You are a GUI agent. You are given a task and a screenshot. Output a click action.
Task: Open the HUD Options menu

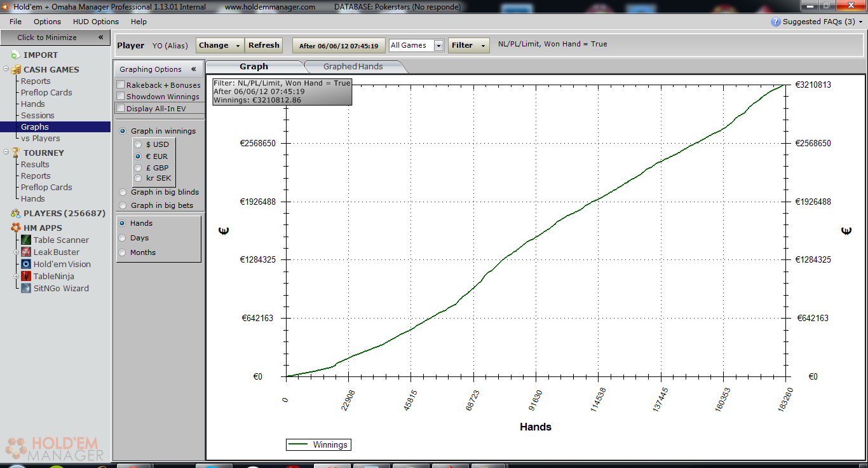tap(96, 22)
